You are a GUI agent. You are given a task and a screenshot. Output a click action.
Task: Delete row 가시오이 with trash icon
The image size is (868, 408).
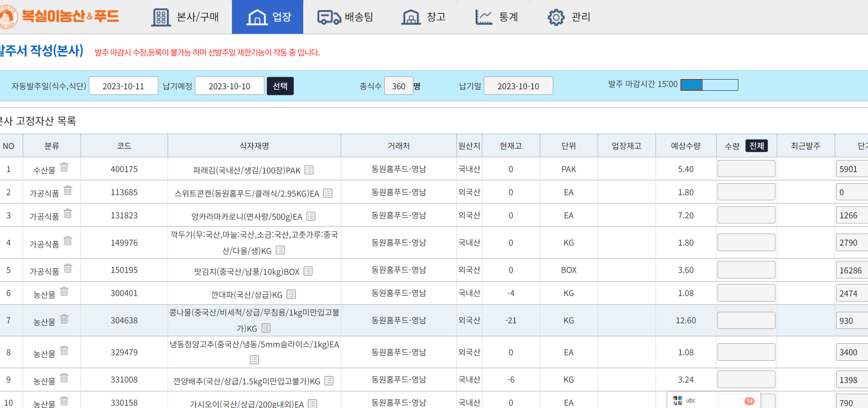(64, 401)
